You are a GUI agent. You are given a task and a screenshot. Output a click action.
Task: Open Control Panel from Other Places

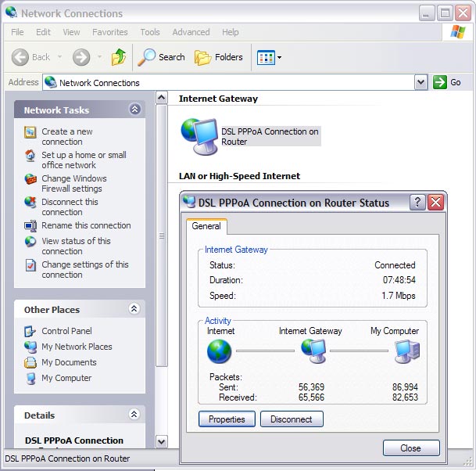66,331
